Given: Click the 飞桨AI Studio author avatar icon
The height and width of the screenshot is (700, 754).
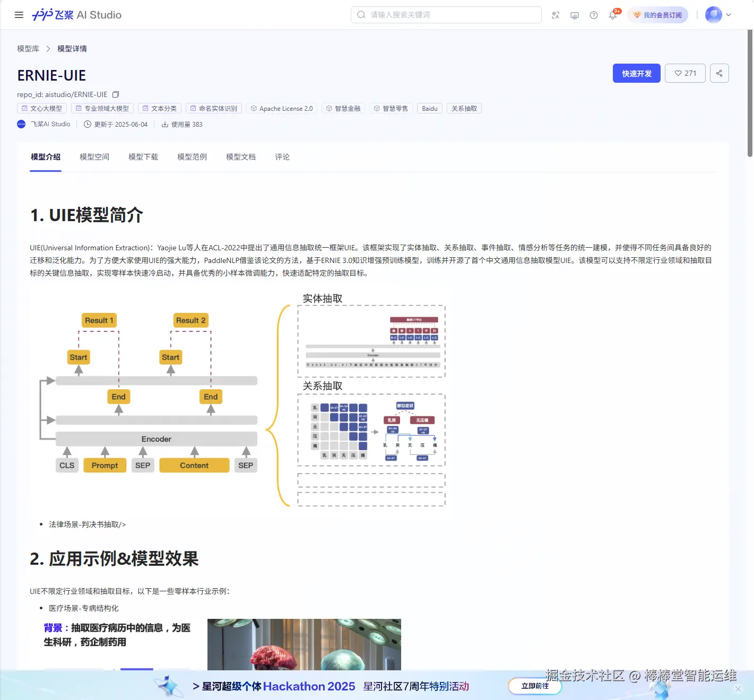Looking at the screenshot, I should tap(21, 124).
